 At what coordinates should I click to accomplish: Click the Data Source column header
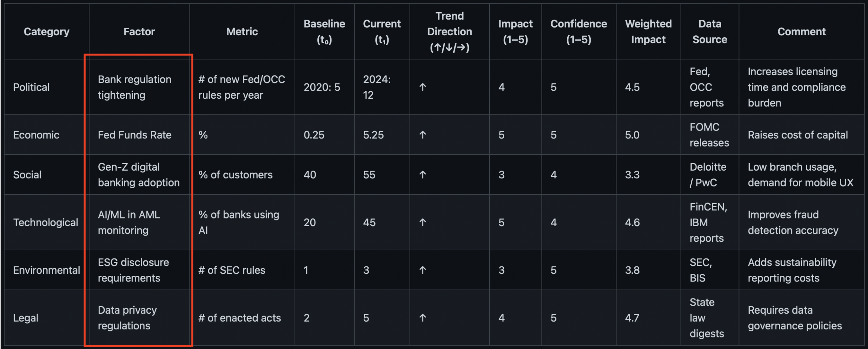[x=710, y=32]
